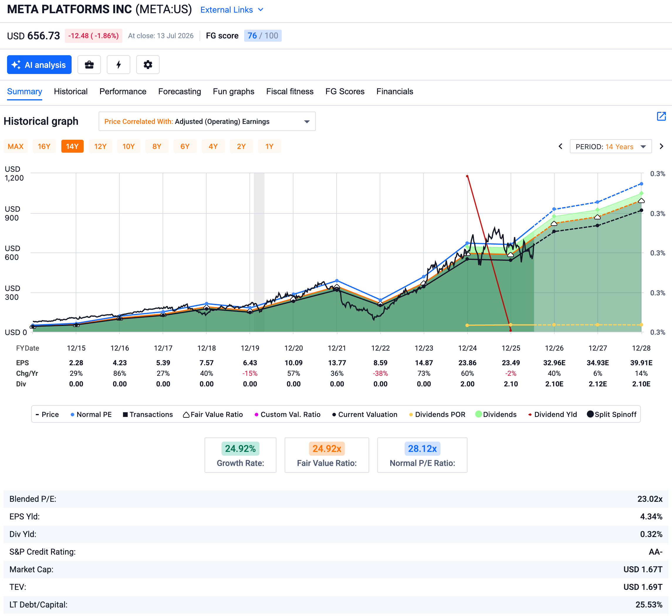Click the 12/22 EPS value 8.59
This screenshot has width=672, height=616.
tap(380, 363)
